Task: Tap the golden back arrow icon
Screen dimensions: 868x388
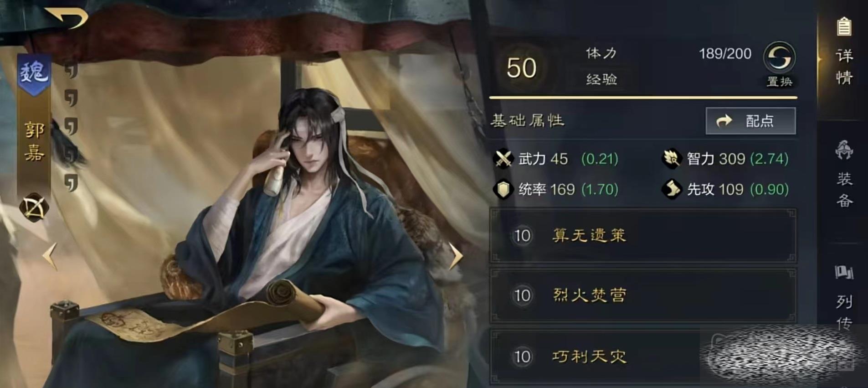Action: (66, 18)
